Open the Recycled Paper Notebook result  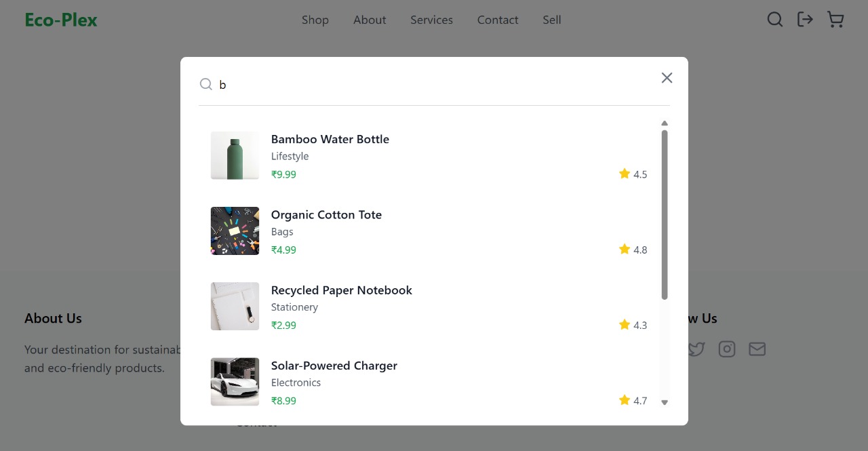pyautogui.click(x=342, y=290)
